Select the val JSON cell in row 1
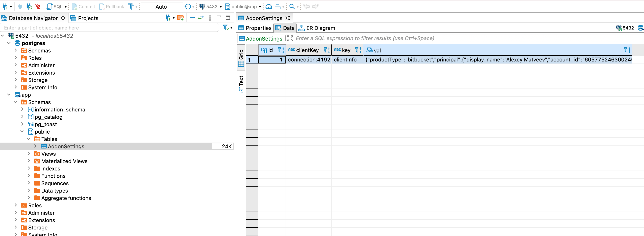This screenshot has height=236, width=644. (x=498, y=60)
